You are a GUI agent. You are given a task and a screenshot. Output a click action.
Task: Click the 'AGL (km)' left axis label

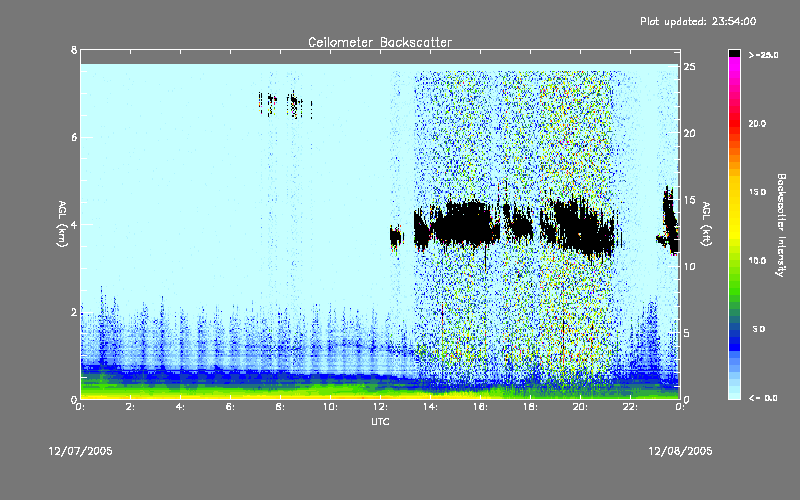pyautogui.click(x=62, y=224)
